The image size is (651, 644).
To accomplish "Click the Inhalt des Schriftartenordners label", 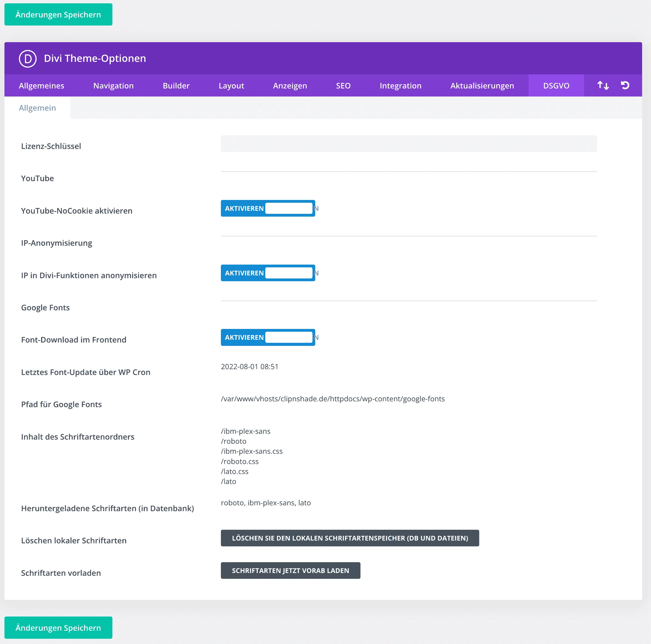I will (78, 437).
